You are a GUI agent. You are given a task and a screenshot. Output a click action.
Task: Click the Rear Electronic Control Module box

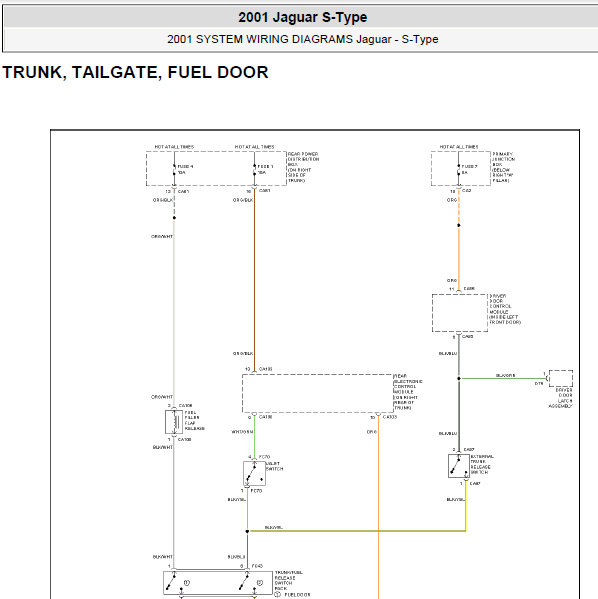coord(318,393)
